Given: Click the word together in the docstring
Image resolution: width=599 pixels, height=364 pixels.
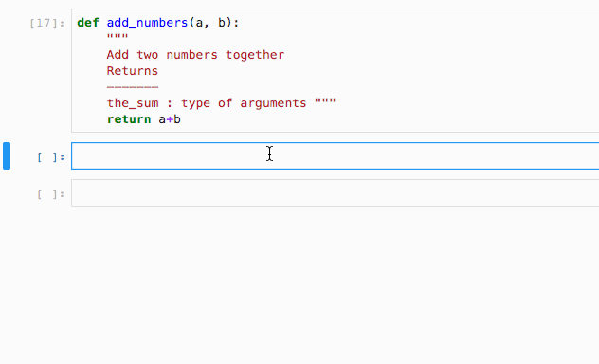Looking at the screenshot, I should point(255,55).
